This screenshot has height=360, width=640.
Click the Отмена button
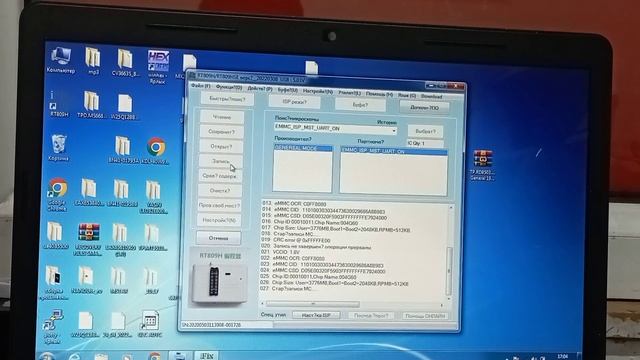tap(218, 238)
